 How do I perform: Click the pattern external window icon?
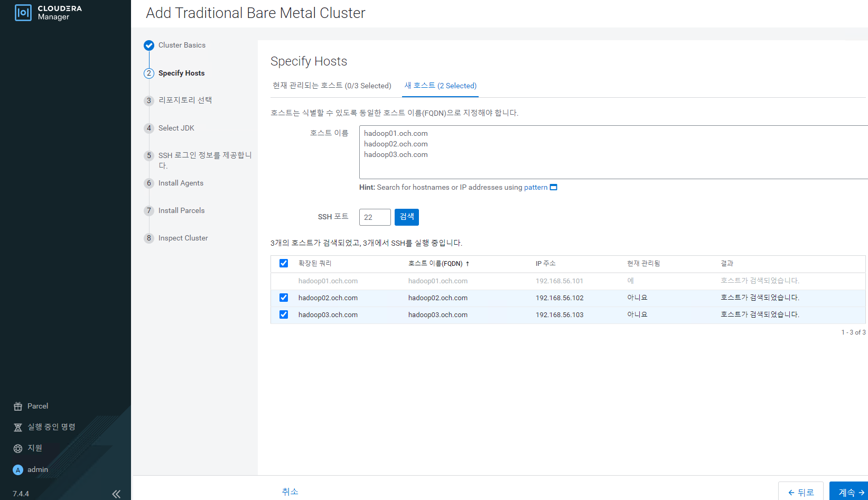click(x=554, y=187)
